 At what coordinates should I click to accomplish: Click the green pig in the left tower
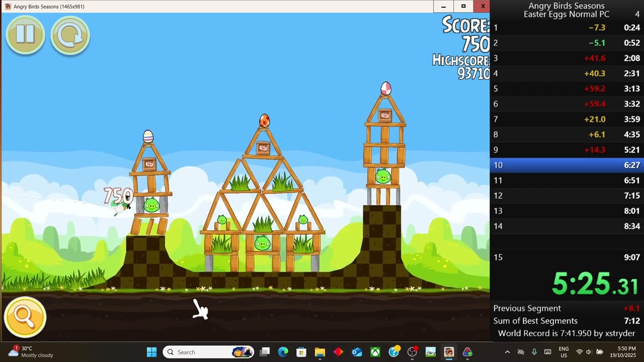(x=151, y=205)
